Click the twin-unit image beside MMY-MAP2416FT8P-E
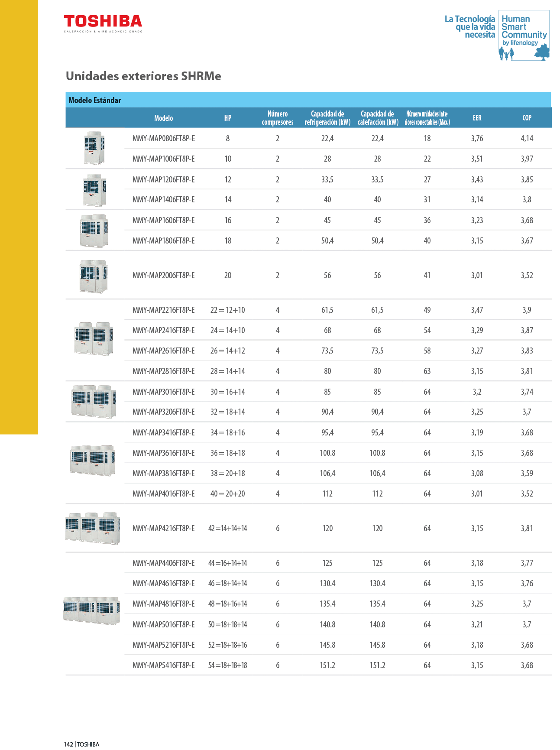The width and height of the screenshot is (560, 750). pos(94,338)
